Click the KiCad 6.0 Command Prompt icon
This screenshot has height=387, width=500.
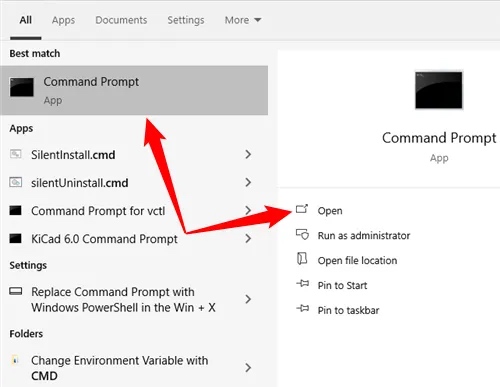tap(15, 238)
